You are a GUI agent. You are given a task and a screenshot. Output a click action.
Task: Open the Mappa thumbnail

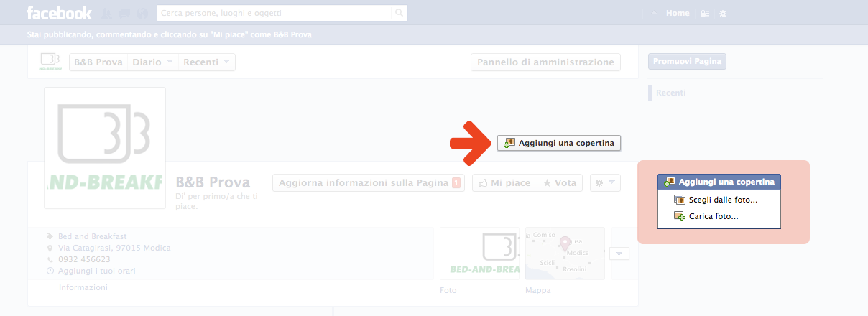[x=565, y=254]
